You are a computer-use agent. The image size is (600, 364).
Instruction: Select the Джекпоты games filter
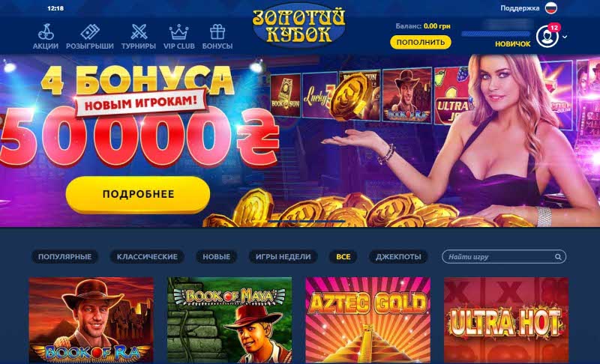click(x=398, y=257)
